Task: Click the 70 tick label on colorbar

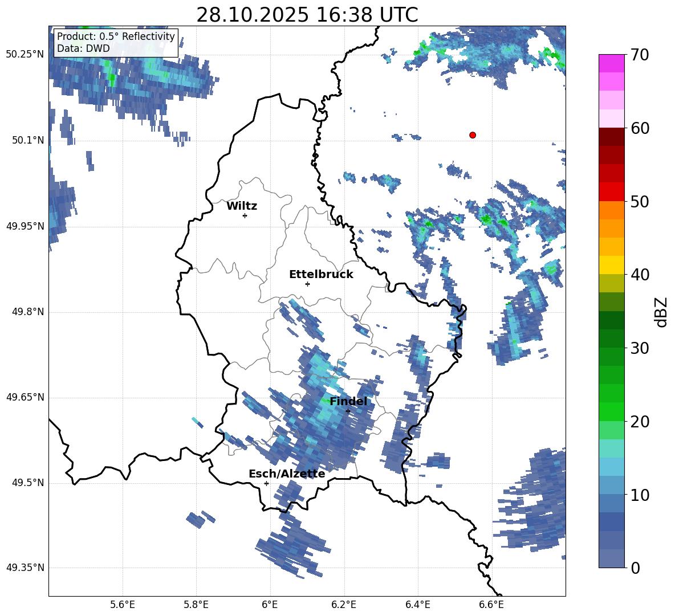Action: (640, 55)
